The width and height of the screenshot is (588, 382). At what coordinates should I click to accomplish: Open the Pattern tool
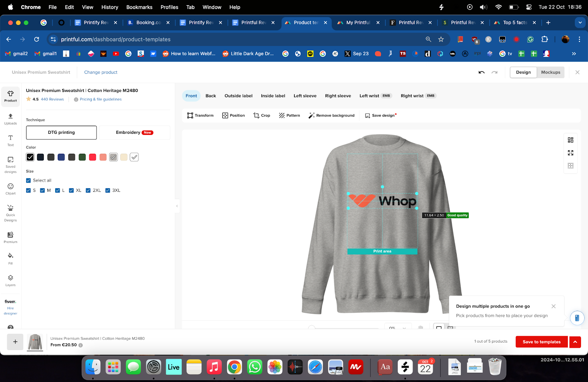pos(289,115)
